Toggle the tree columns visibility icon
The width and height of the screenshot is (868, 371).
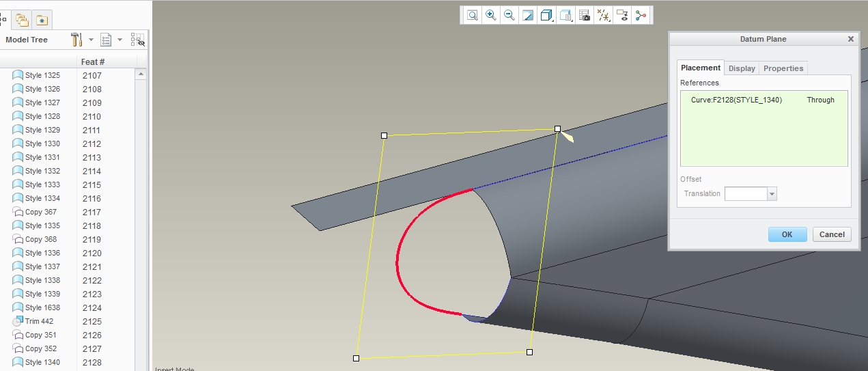click(x=138, y=40)
